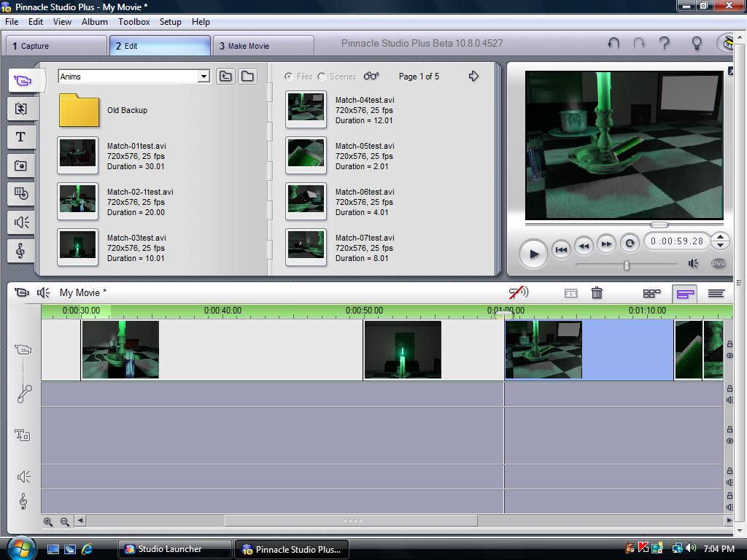Screen dimensions: 747x560
Task: Toggle loop playback button
Action: (x=630, y=244)
